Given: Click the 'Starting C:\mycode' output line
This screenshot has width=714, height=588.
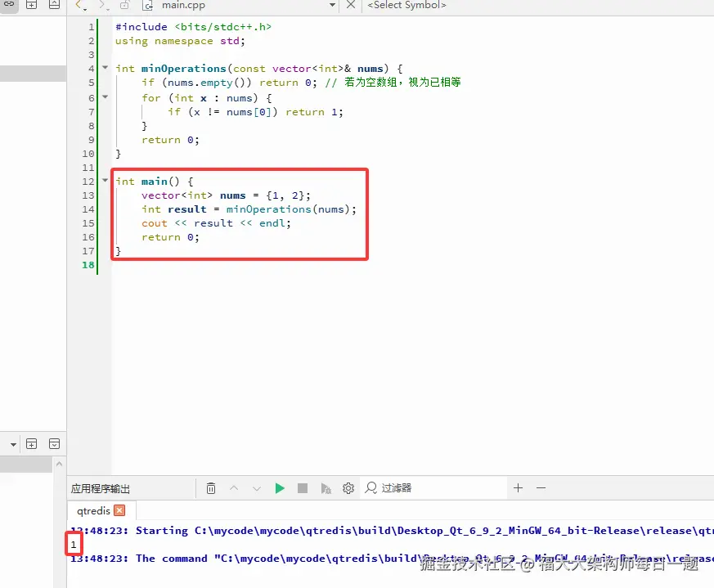Looking at the screenshot, I should (x=392, y=531).
